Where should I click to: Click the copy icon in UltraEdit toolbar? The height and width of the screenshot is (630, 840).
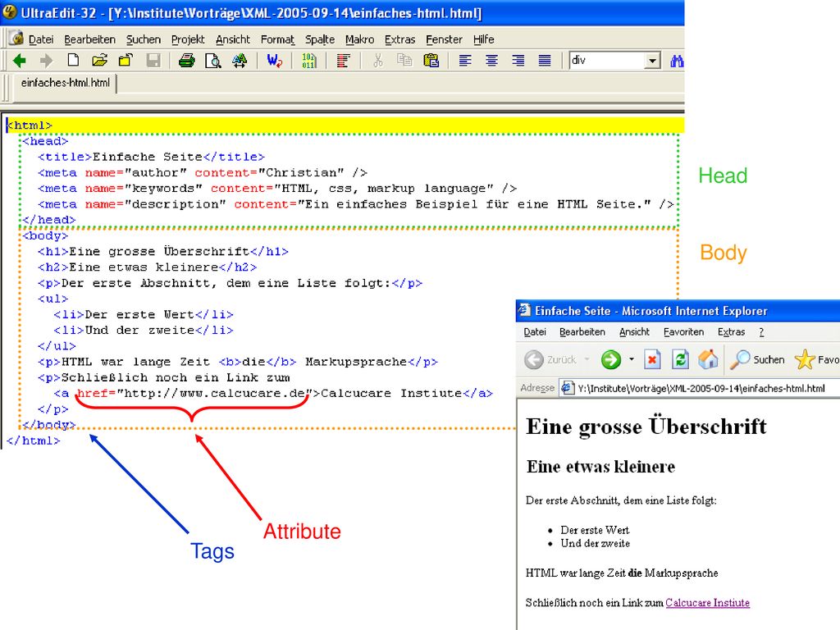click(404, 61)
